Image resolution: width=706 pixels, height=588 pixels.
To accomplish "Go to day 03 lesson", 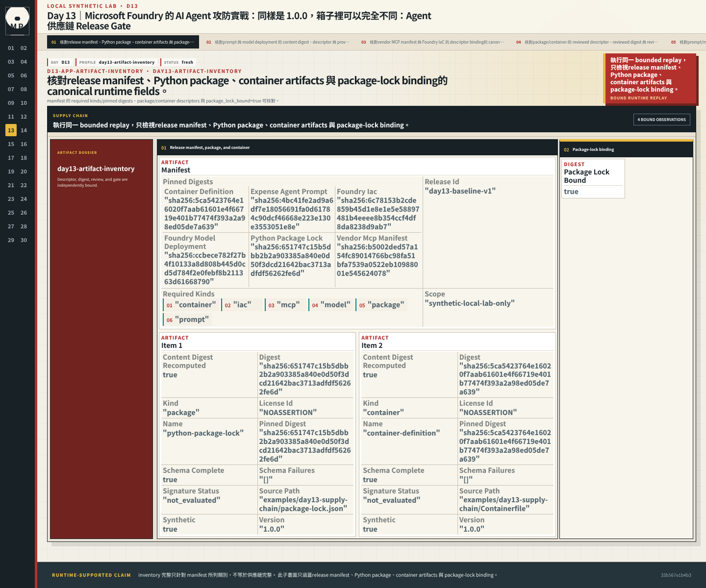I will [x=11, y=62].
